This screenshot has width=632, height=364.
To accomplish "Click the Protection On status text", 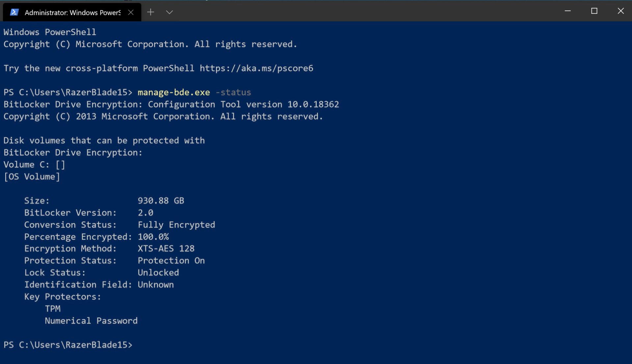I will pos(171,260).
